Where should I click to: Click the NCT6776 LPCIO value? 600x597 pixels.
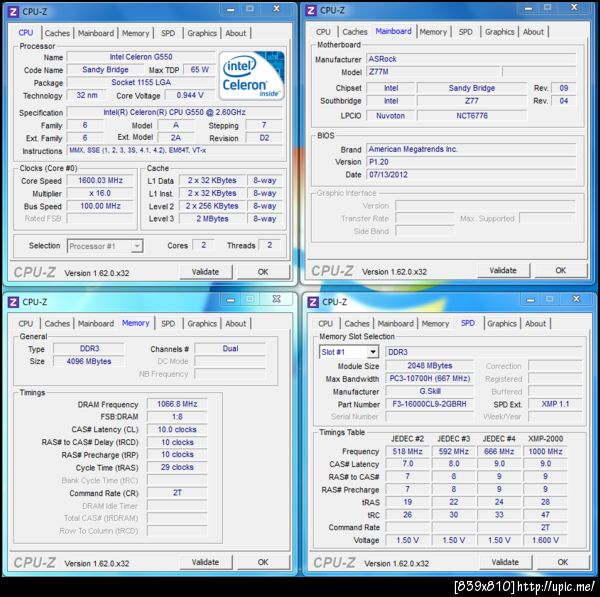point(472,116)
